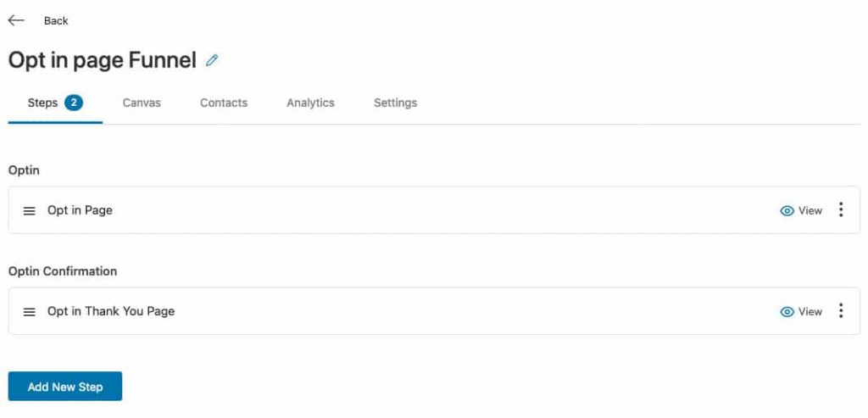Image resolution: width=868 pixels, height=418 pixels.
Task: Go to the Analytics tab
Action: pos(310,103)
